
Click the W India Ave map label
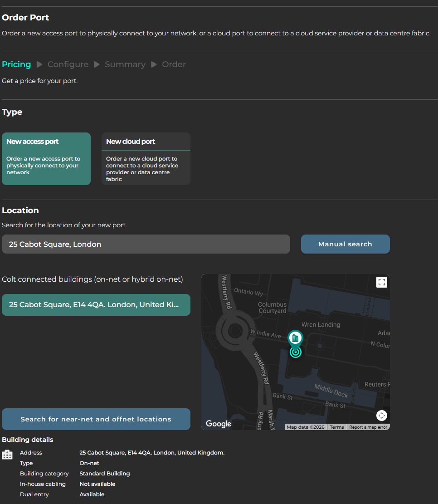click(265, 333)
